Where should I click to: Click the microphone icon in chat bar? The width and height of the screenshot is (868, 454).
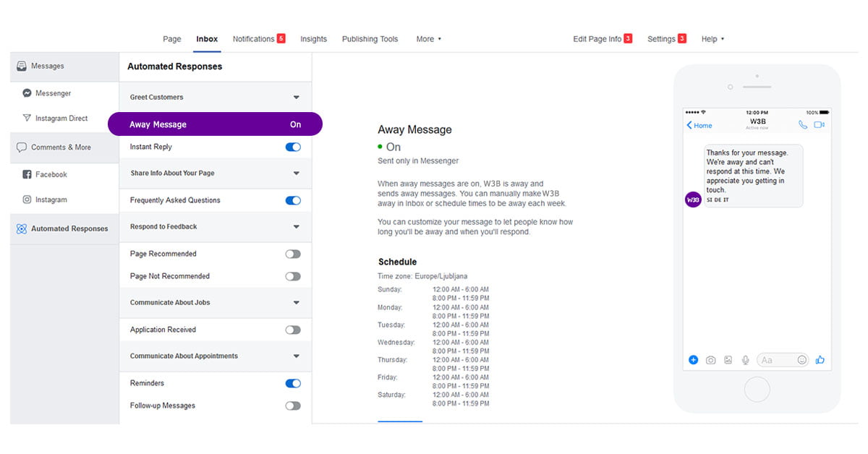745,360
